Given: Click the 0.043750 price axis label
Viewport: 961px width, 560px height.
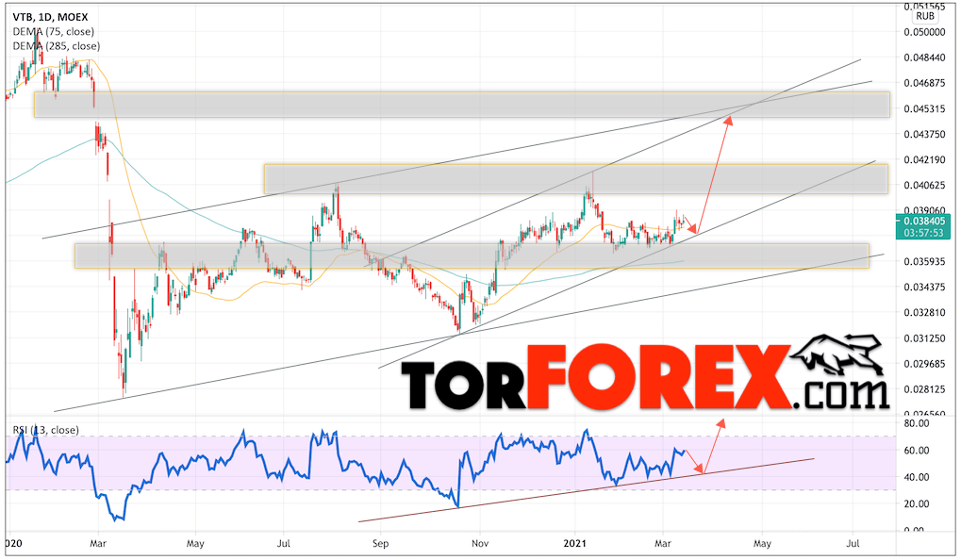Looking at the screenshot, I should coord(924,134).
